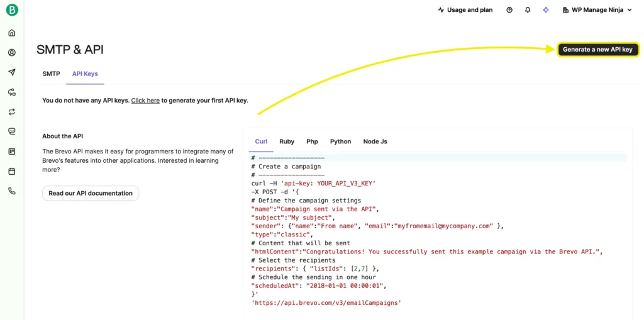This screenshot has height=320, width=644.
Task: Select the API Keys tab
Action: 85,74
